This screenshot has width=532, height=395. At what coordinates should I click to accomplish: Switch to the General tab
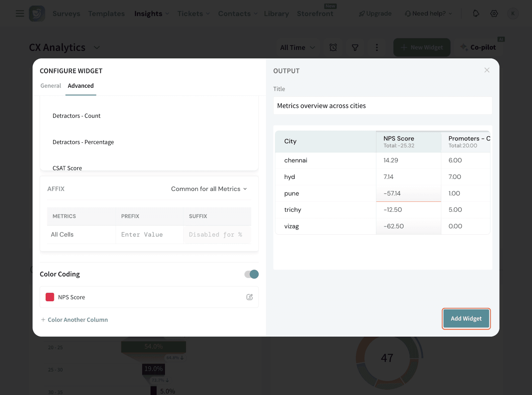(51, 86)
